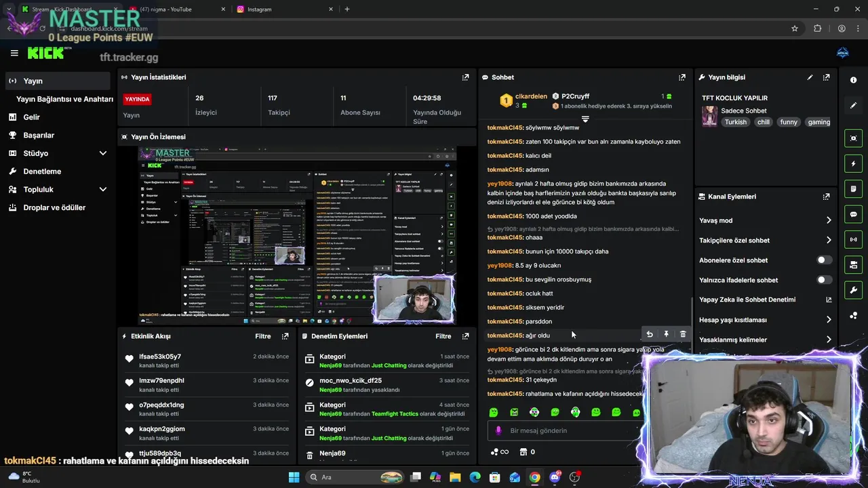Select the headphones green emote below chat
Viewport: 868px width, 488px height.
(x=575, y=412)
